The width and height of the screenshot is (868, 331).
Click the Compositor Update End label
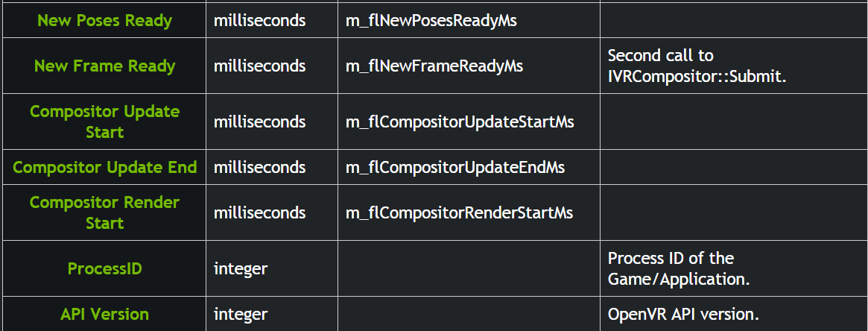click(104, 167)
